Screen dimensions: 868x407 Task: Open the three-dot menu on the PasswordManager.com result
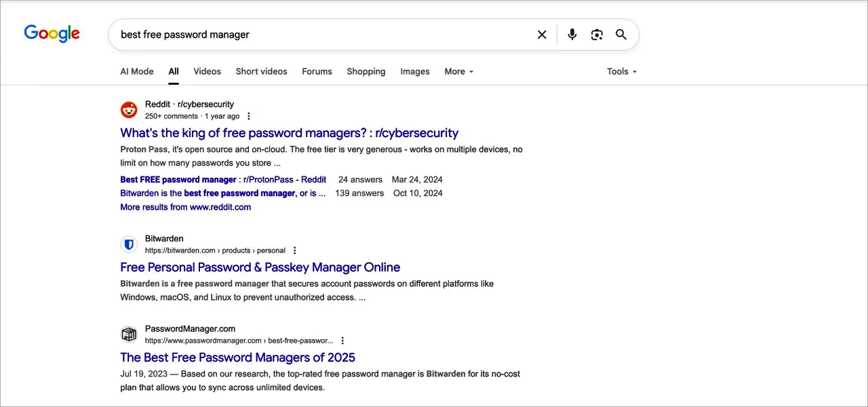[x=342, y=341]
